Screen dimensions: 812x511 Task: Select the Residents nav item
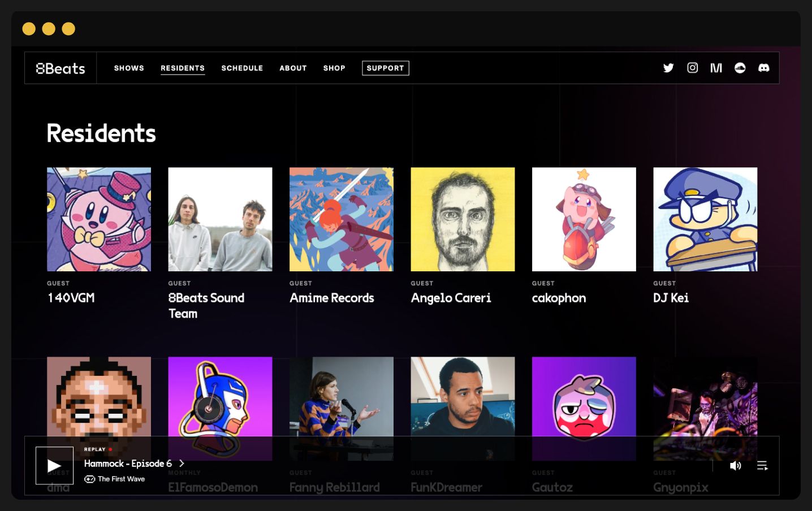183,68
